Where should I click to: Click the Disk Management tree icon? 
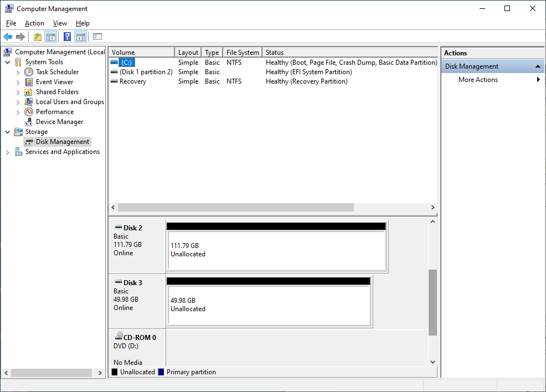(x=29, y=142)
